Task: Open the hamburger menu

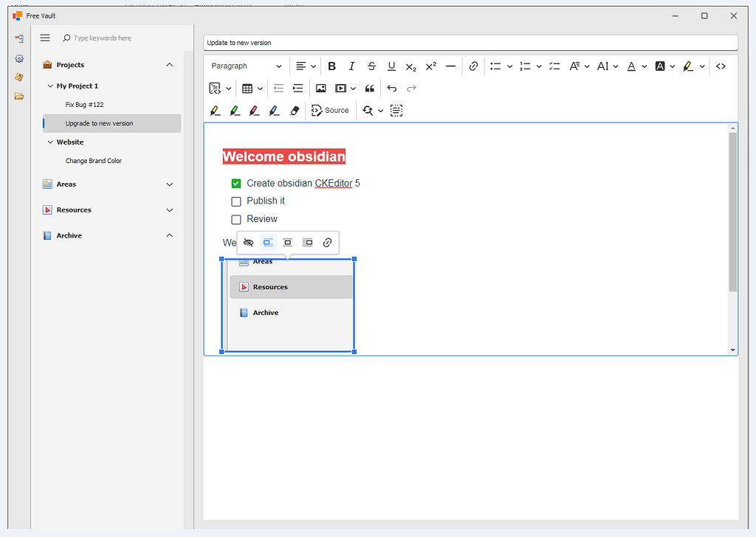Action: [x=45, y=38]
